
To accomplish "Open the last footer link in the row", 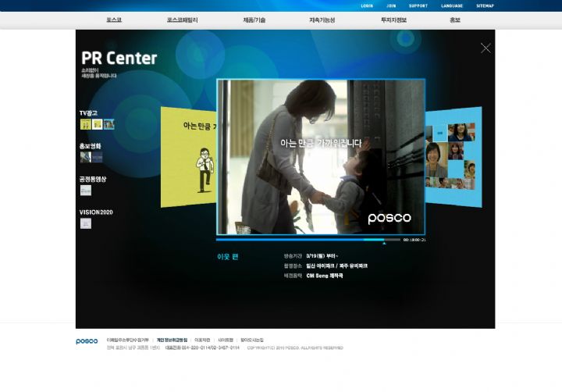I will [x=252, y=340].
